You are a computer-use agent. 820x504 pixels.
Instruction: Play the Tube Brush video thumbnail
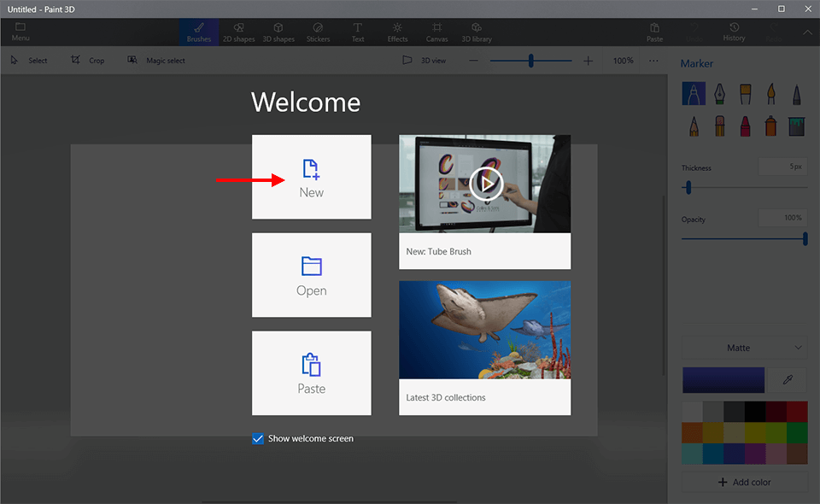click(484, 183)
